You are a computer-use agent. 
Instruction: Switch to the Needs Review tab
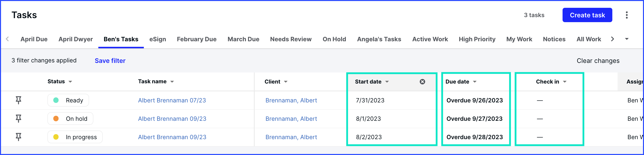click(291, 39)
